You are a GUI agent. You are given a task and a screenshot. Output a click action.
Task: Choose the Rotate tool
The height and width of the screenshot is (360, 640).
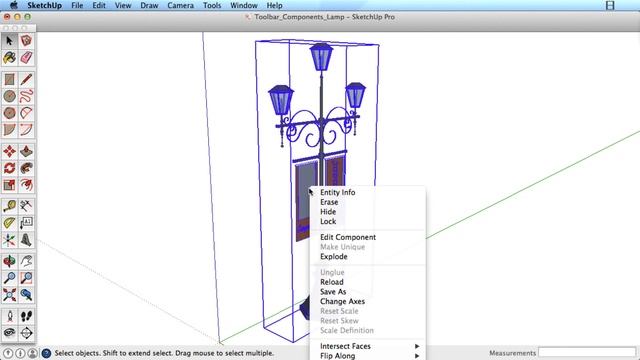9,168
